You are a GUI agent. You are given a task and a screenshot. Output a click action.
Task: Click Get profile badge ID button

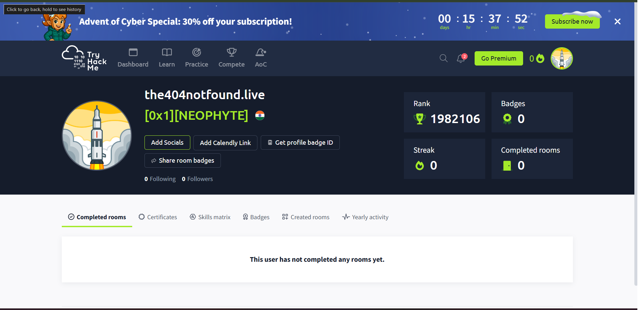coord(300,142)
